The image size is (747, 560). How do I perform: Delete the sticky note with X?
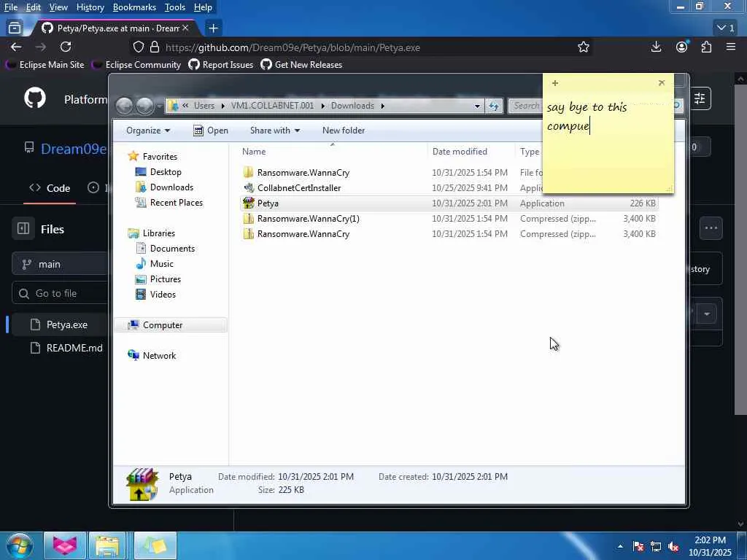tap(661, 83)
